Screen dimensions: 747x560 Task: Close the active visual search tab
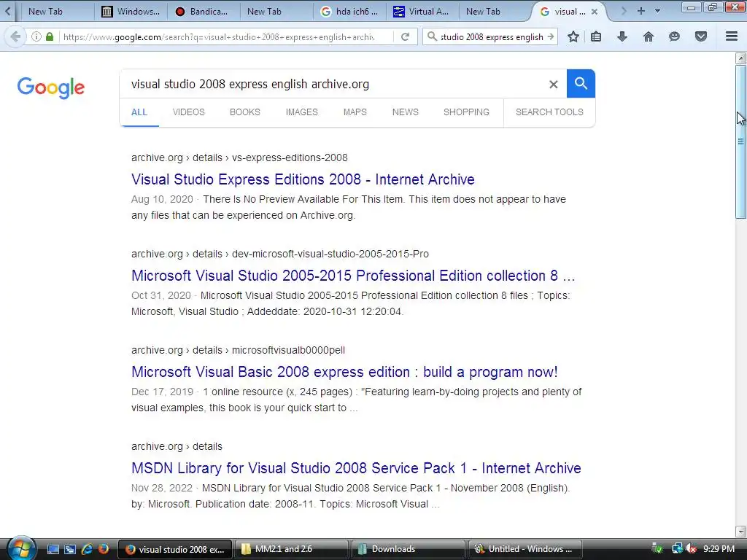coord(595,12)
